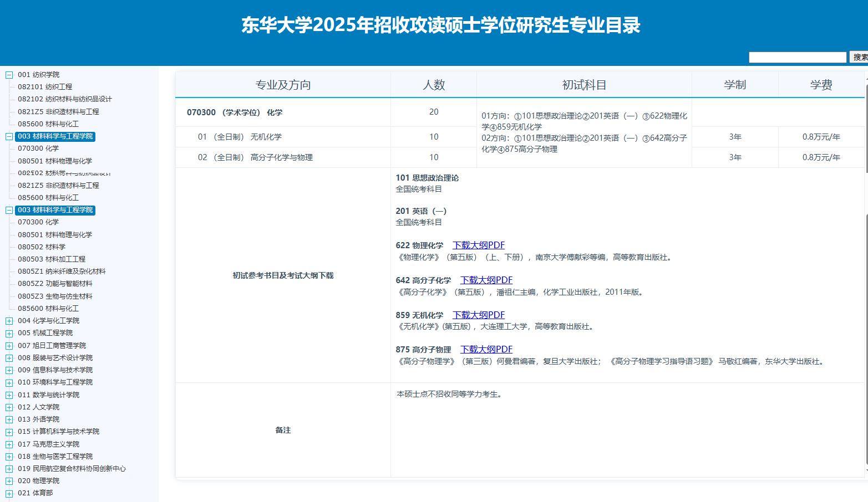This screenshot has width=868, height=502.
Task: Click the 学制 column header
Action: click(x=735, y=85)
